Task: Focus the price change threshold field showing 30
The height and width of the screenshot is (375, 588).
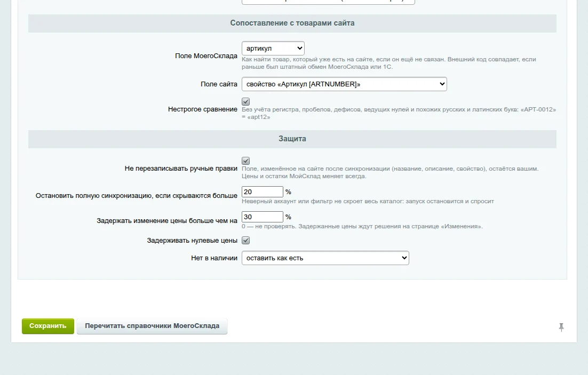Action: 263,217
